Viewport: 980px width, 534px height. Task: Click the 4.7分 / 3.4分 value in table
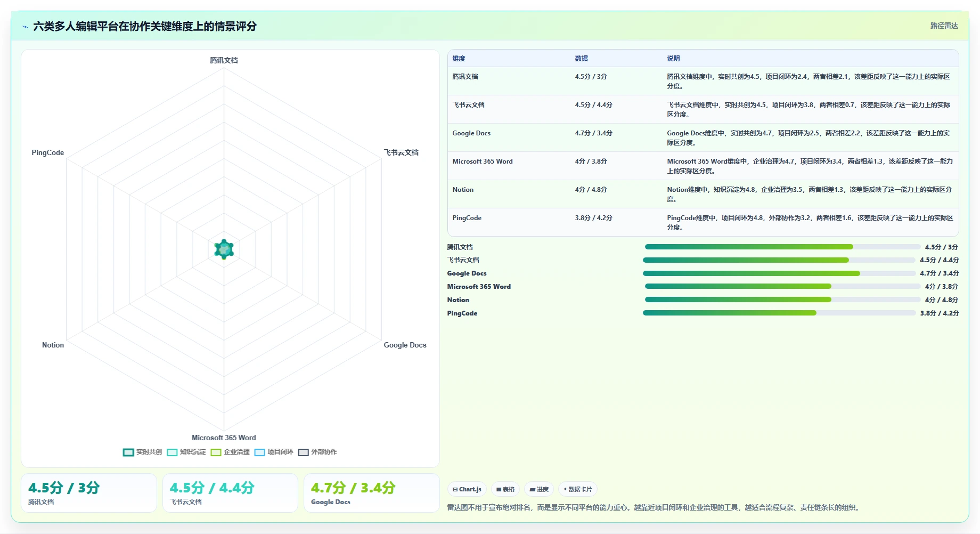594,133
